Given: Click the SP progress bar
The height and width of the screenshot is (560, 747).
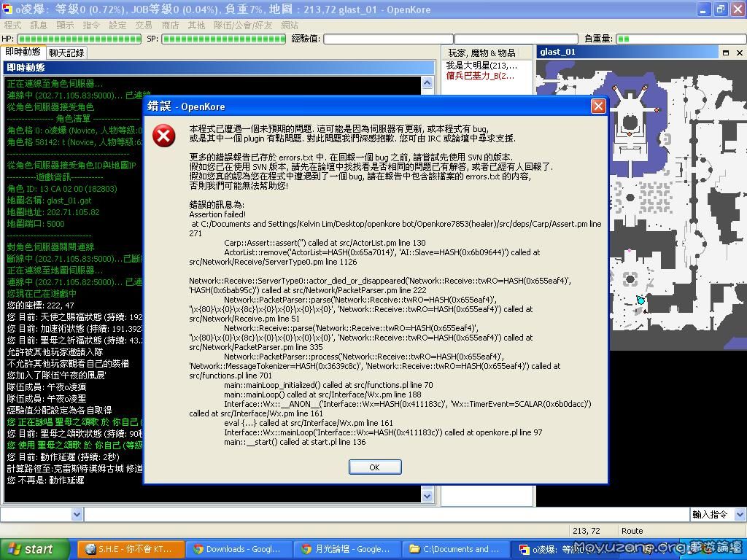Looking at the screenshot, I should [223, 39].
